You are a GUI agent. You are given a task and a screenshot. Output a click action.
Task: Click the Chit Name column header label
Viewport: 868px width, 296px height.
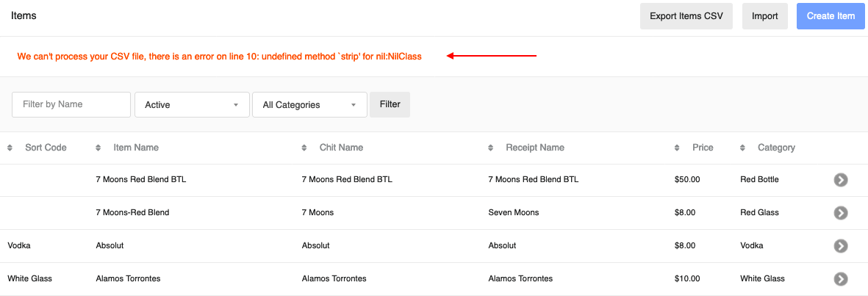341,148
